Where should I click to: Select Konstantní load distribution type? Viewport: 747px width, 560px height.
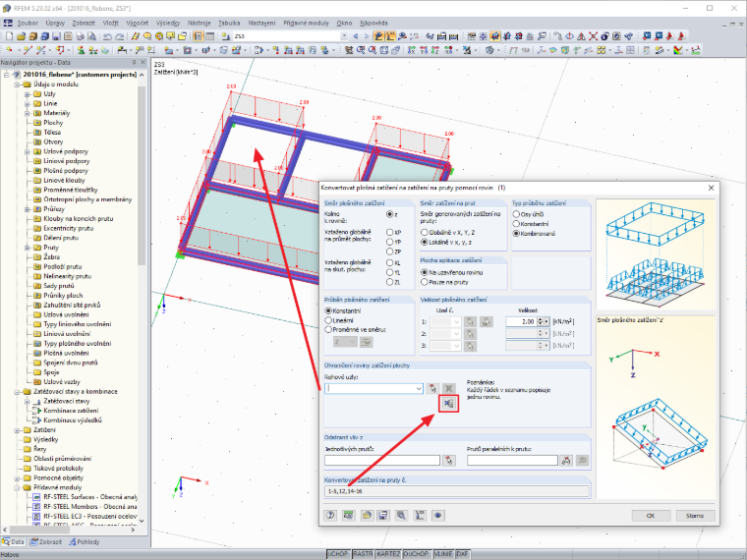coord(516,224)
